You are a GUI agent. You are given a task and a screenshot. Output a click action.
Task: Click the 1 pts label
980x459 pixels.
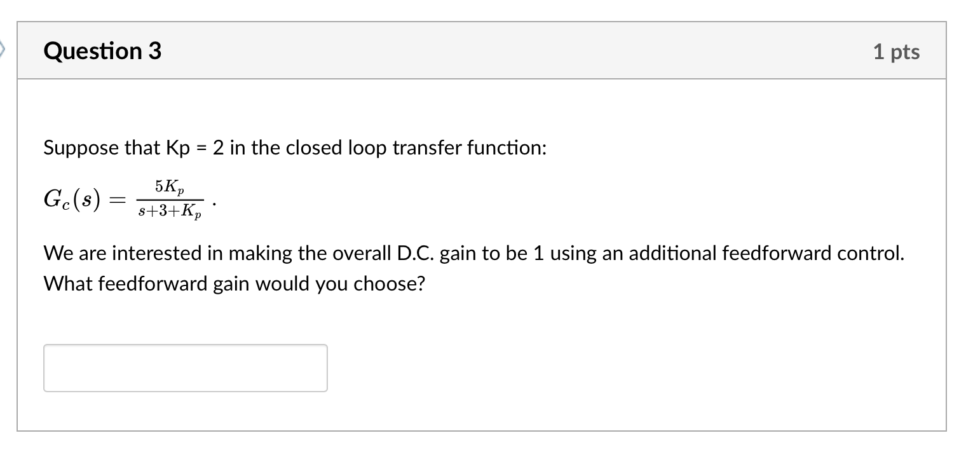click(897, 51)
